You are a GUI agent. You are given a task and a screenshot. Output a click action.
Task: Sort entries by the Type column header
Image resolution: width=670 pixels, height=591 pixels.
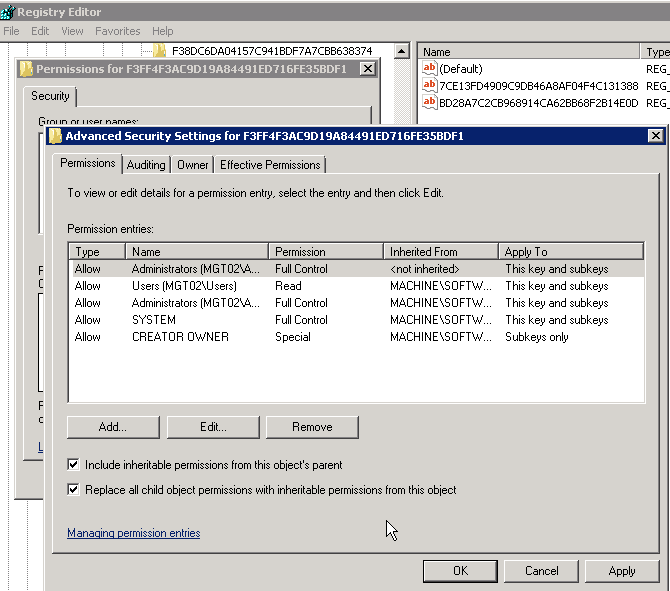[x=97, y=251]
